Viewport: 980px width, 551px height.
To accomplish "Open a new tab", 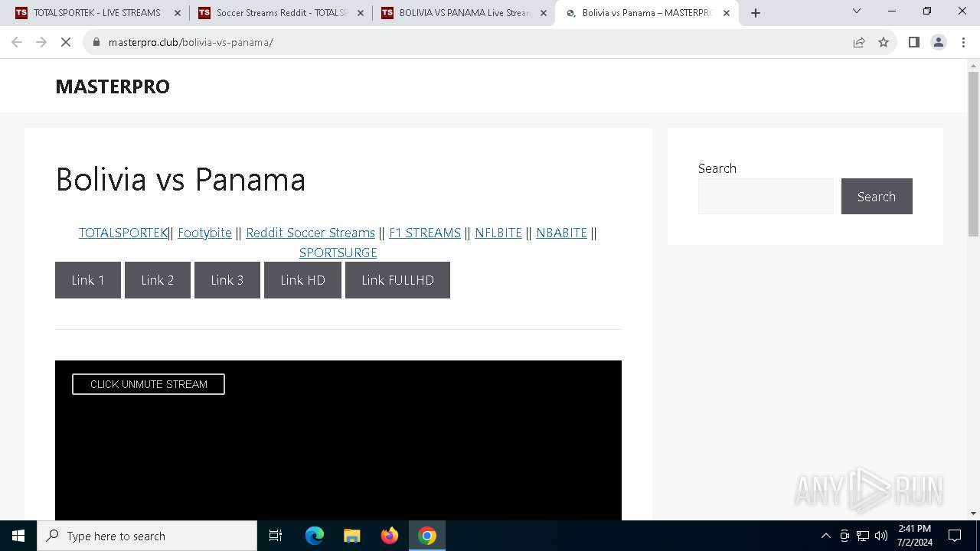I will pos(756,12).
